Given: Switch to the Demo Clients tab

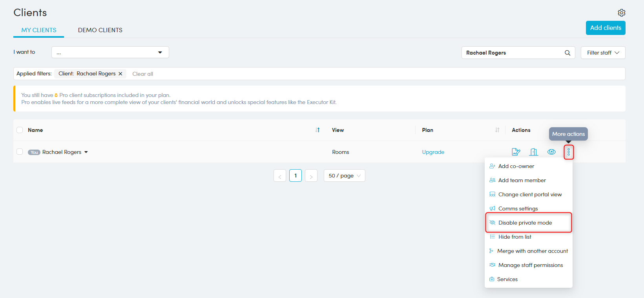Looking at the screenshot, I should tap(100, 30).
